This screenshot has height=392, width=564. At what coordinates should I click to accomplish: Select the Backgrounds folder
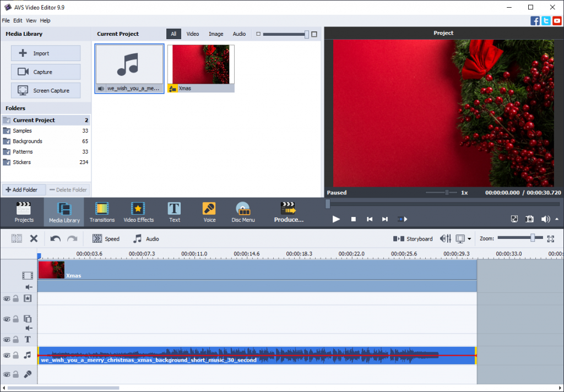point(46,141)
